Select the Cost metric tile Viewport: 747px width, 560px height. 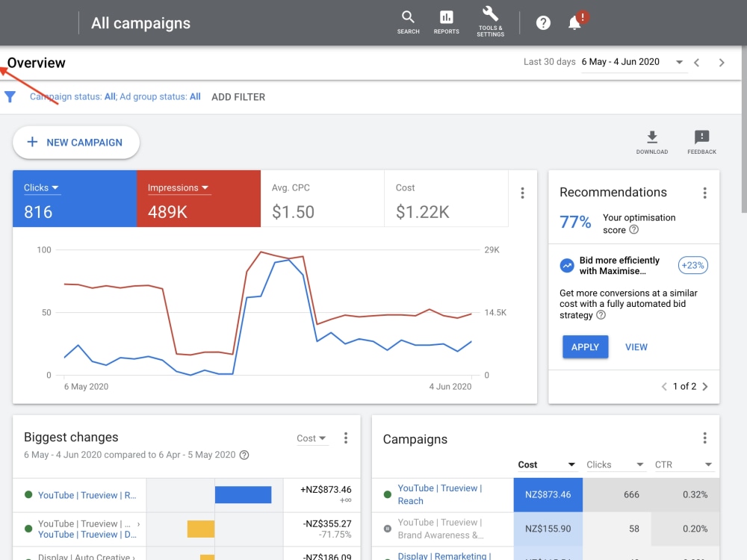click(447, 199)
